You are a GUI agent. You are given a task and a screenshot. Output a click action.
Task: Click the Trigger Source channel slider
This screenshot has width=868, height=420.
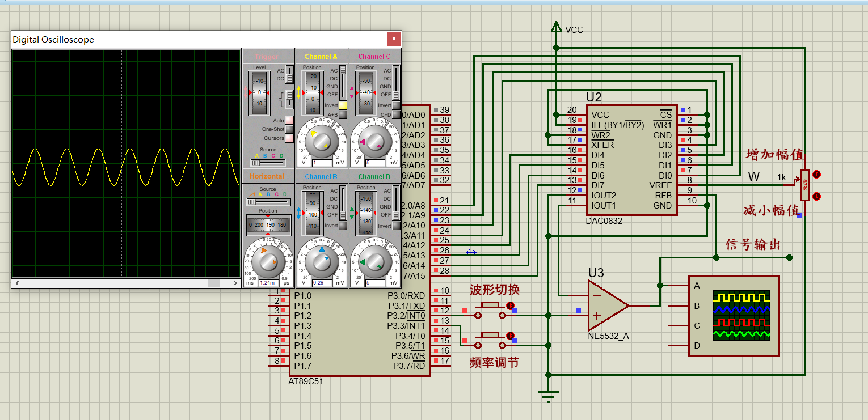point(268,163)
